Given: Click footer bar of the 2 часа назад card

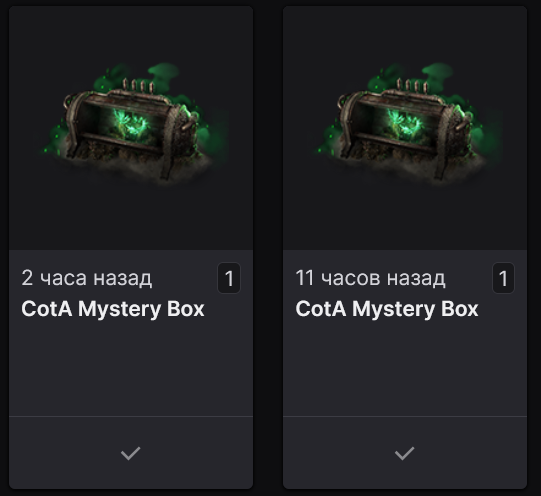Looking at the screenshot, I should pyautogui.click(x=131, y=453).
